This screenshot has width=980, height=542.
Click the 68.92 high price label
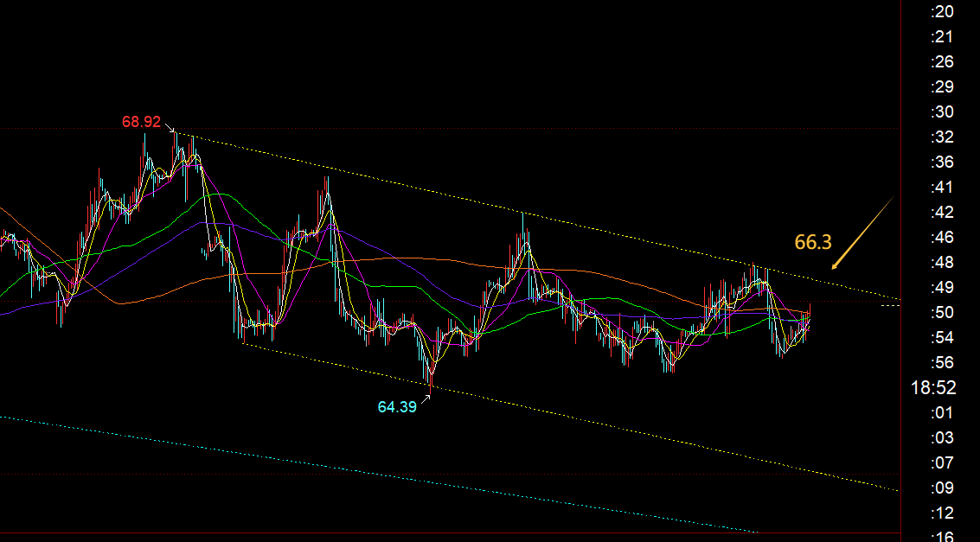click(141, 122)
